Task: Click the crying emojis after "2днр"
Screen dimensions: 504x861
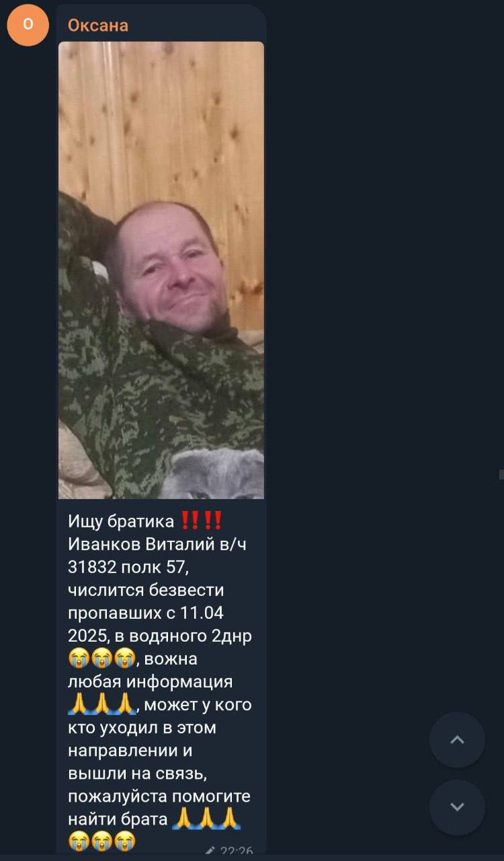Action: coord(102,659)
